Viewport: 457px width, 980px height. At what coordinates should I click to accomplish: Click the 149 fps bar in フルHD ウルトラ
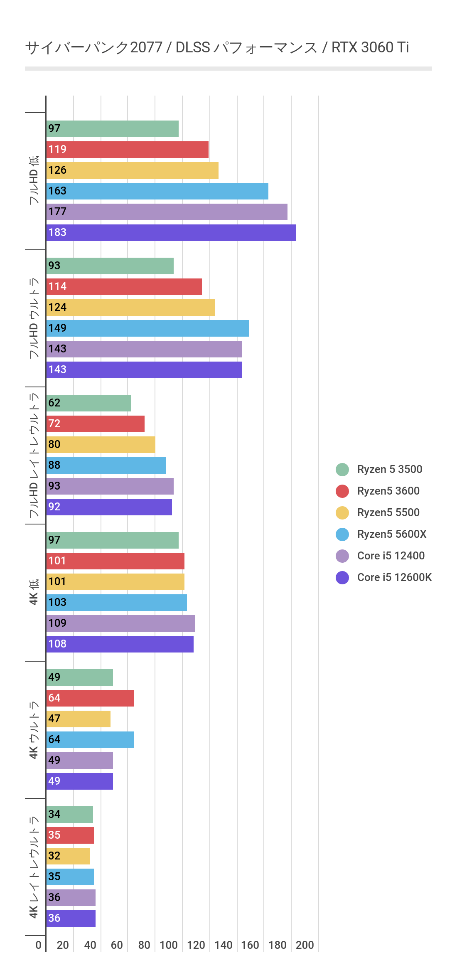148,328
